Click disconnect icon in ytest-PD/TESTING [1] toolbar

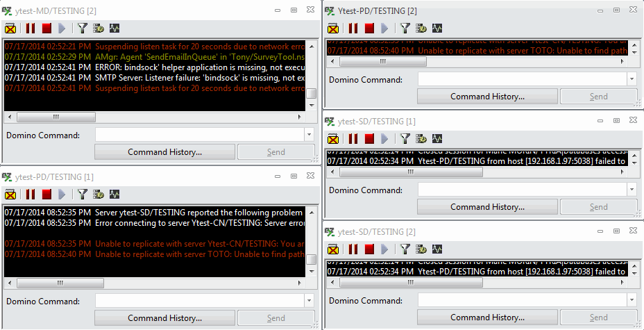point(10,195)
